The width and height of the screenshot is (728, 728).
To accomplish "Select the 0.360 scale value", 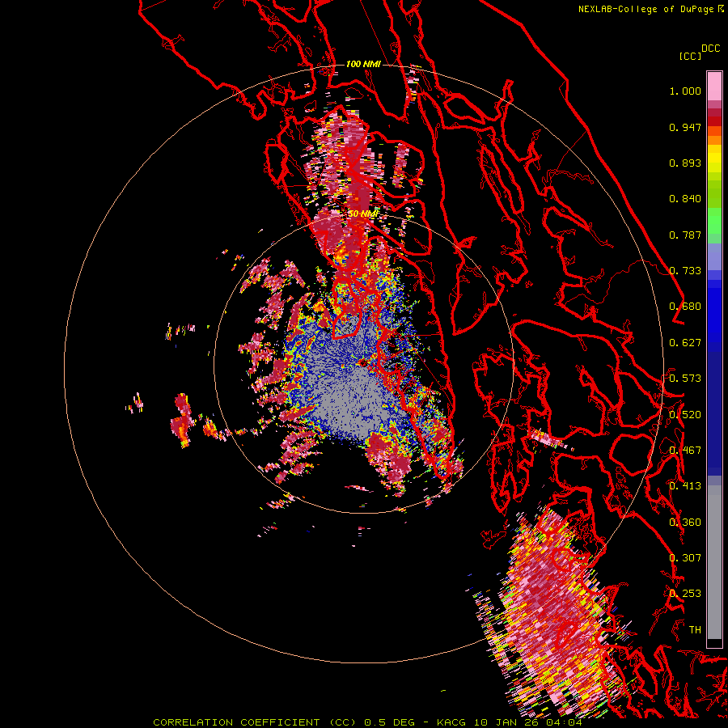I will (x=685, y=523).
